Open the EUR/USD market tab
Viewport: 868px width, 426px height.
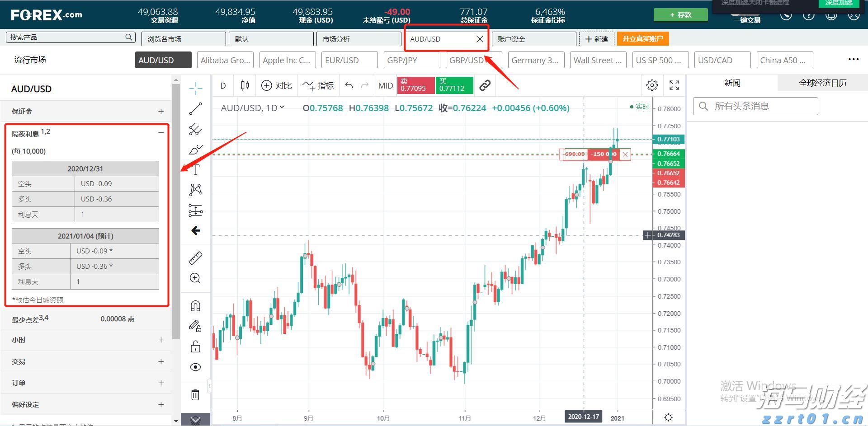pos(349,60)
